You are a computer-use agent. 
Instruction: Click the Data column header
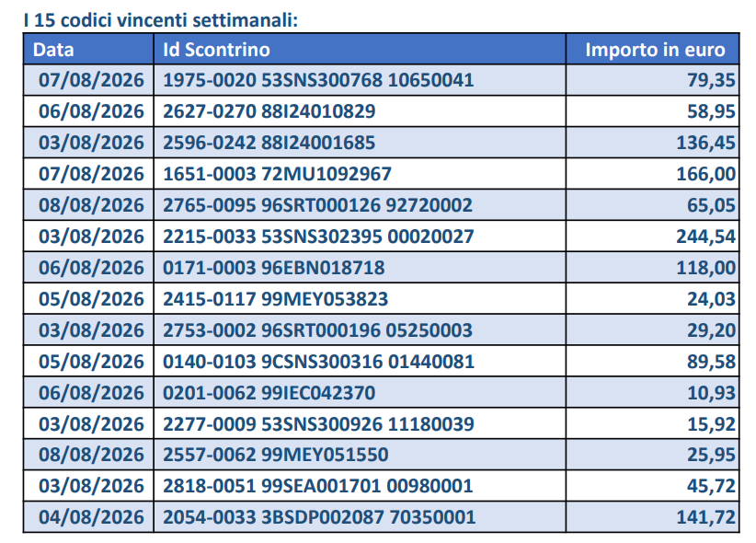[x=53, y=50]
